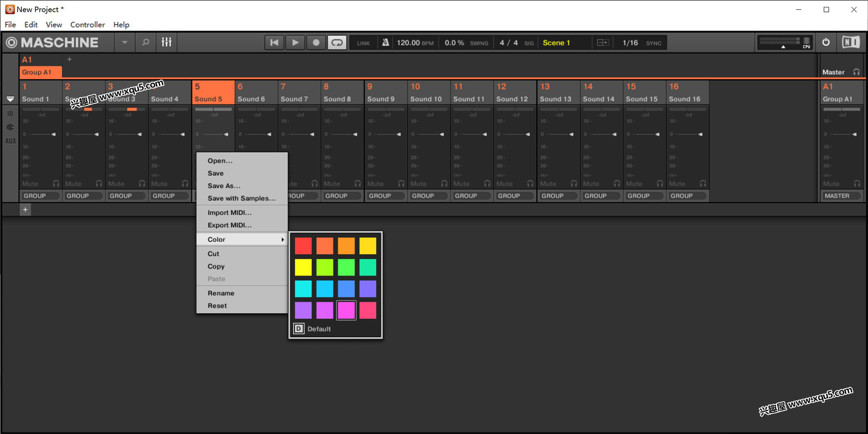This screenshot has height=434, width=868.
Task: Cue Group A1 master strip headphone icon
Action: click(x=857, y=184)
